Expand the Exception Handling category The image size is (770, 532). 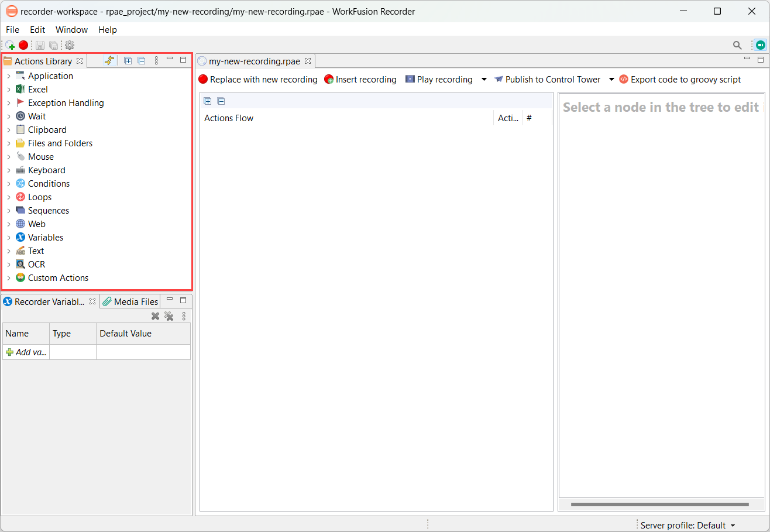click(9, 103)
